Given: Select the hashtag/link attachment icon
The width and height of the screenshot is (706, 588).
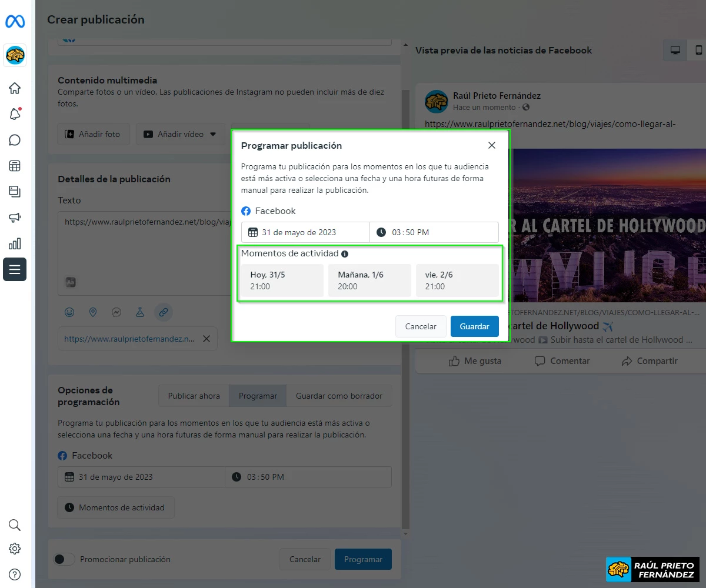Looking at the screenshot, I should coord(164,312).
